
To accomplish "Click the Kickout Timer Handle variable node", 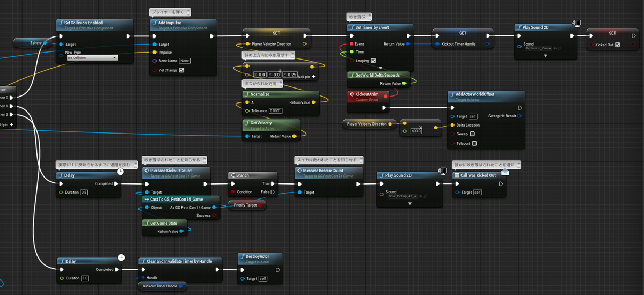I will click(x=162, y=286).
